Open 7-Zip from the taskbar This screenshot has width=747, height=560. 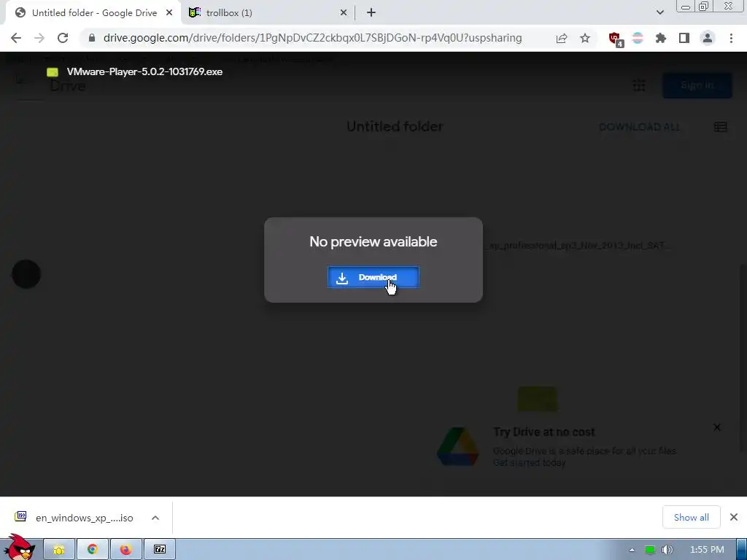(x=160, y=550)
